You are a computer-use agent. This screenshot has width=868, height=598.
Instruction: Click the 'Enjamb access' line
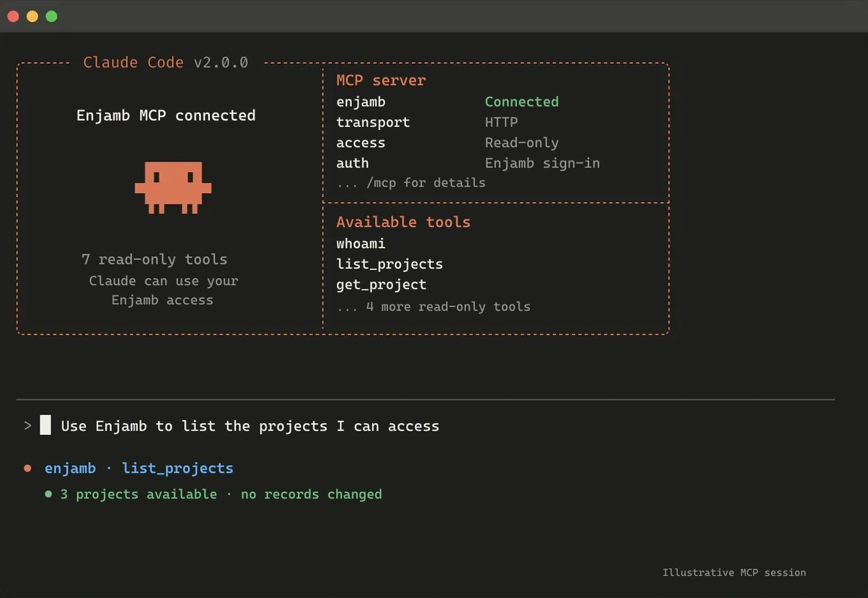click(x=162, y=300)
